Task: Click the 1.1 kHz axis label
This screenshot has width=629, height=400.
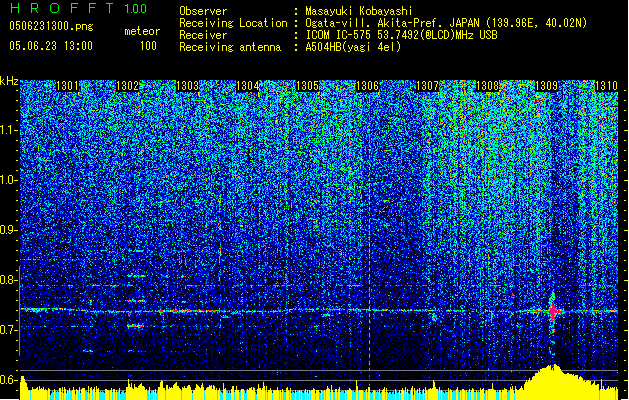Action: [8, 130]
